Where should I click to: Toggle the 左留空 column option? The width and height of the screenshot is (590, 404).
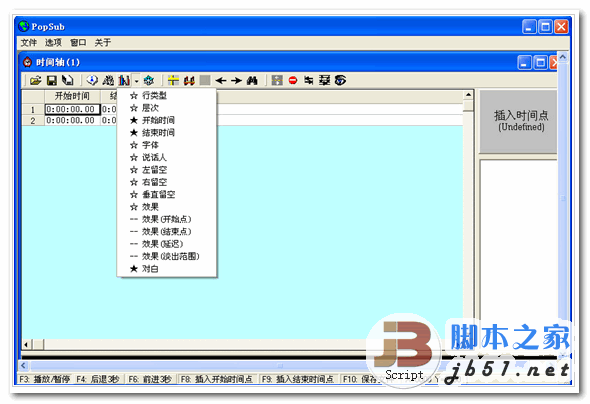point(167,170)
